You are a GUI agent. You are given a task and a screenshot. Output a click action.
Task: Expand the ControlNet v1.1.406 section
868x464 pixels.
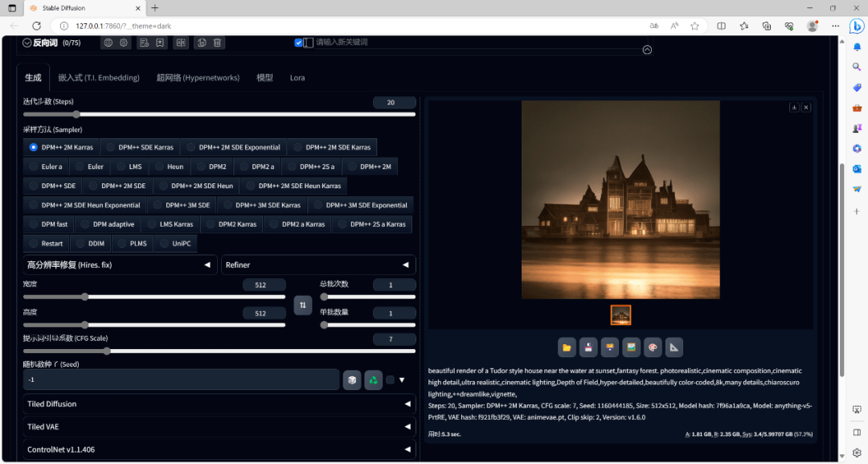(x=219, y=450)
